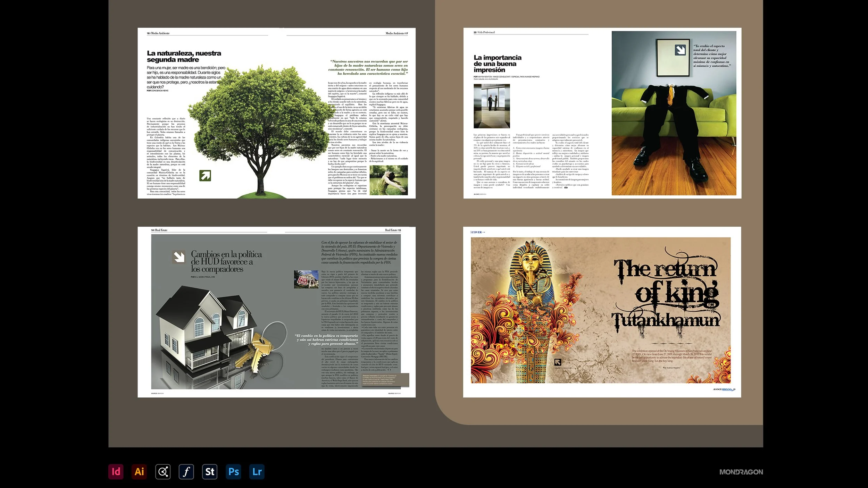The height and width of the screenshot is (488, 868).
Task: Click the MONDRAGON logo
Action: [741, 472]
